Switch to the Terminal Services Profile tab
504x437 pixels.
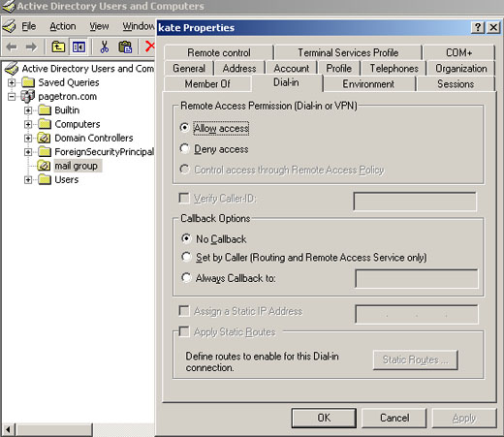click(x=348, y=52)
